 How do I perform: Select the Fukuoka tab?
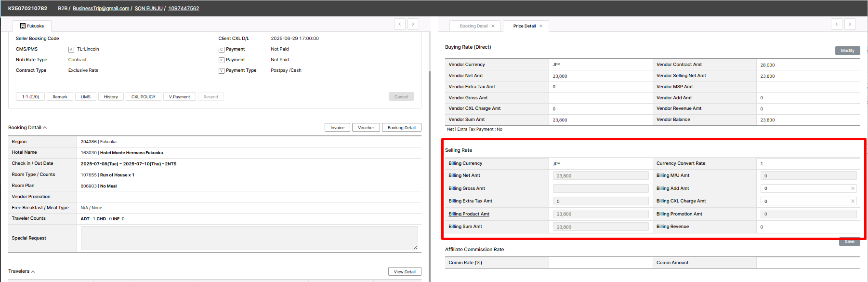coord(32,26)
